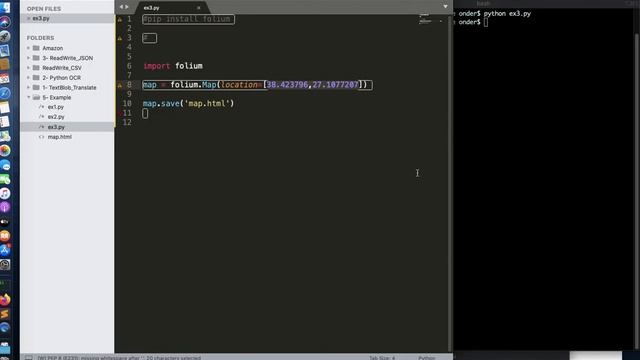The image size is (640, 360).
Task: Open tab list dropdown arrow
Action: click(x=445, y=7)
